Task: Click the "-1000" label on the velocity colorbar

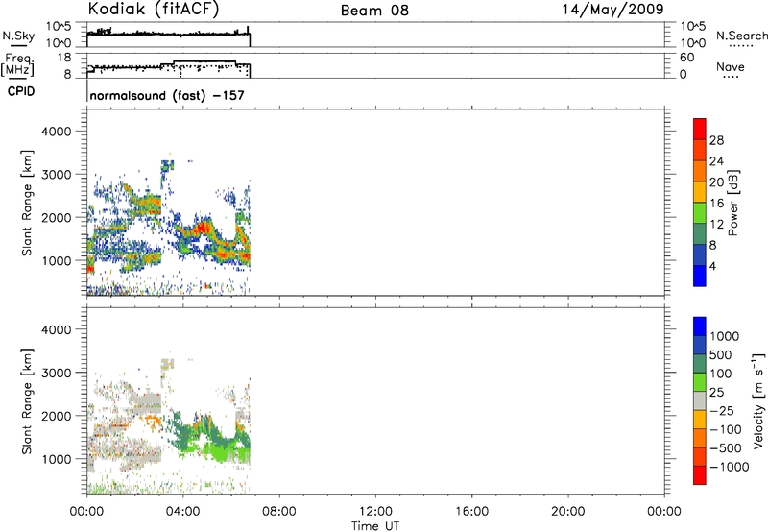Action: (x=730, y=467)
